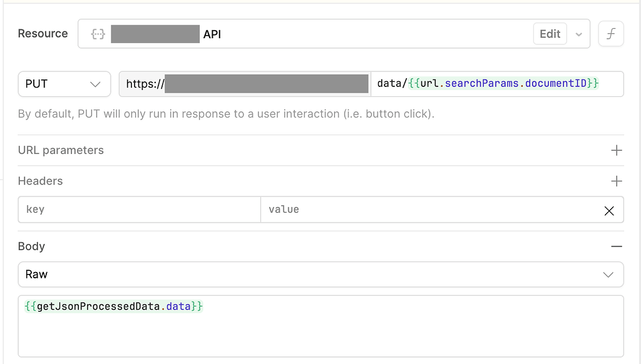The height and width of the screenshot is (364, 641).
Task: Open the resource selector chevron next to Edit
Action: coord(578,34)
